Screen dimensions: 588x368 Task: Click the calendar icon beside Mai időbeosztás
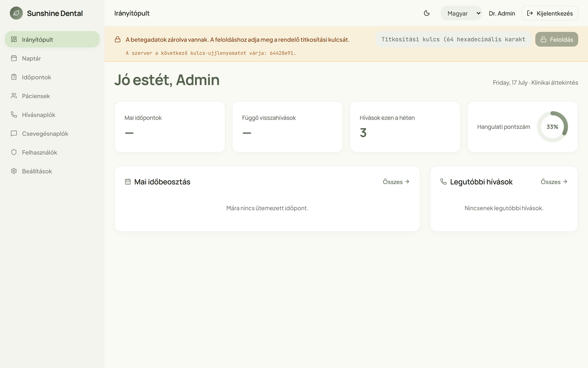point(128,182)
